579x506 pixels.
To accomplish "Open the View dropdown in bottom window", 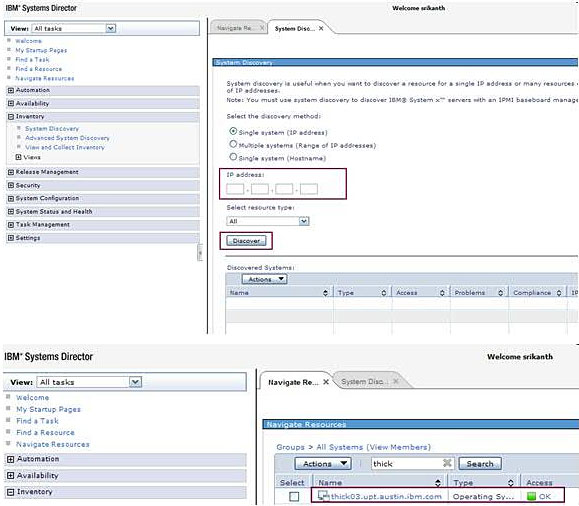I will (x=136, y=382).
